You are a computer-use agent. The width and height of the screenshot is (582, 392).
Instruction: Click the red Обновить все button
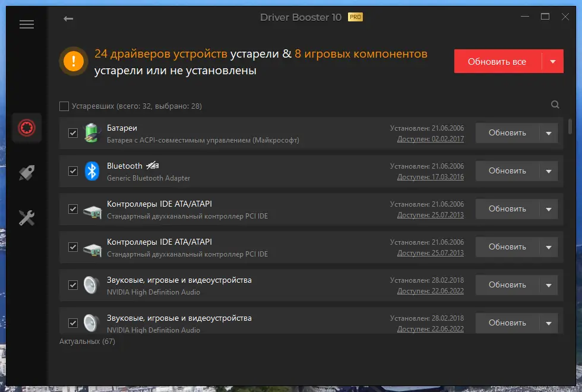(498, 61)
